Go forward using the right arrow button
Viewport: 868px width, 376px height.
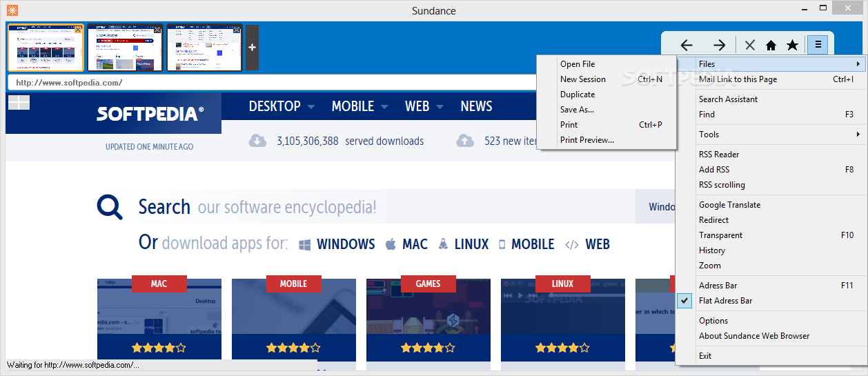719,45
